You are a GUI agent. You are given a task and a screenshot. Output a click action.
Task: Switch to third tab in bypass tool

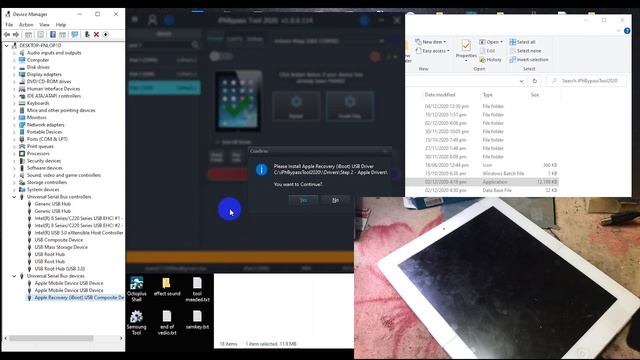pyautogui.click(x=255, y=39)
